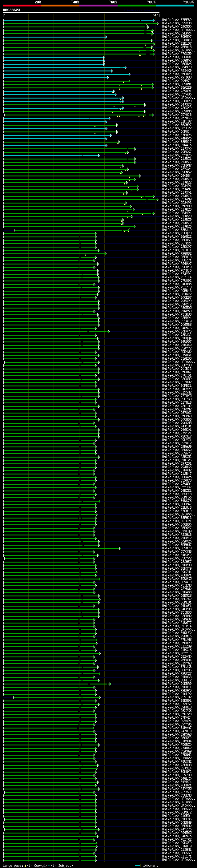Open hit UniRef100_B9SX30
Screen dimensions: 197x868
click(x=177, y=23)
